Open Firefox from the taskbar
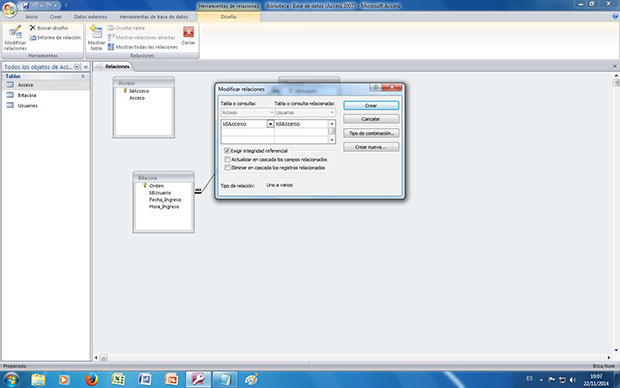 pos(92,380)
